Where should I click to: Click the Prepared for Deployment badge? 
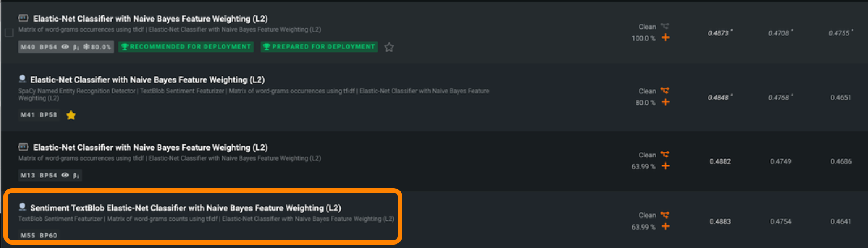point(320,47)
